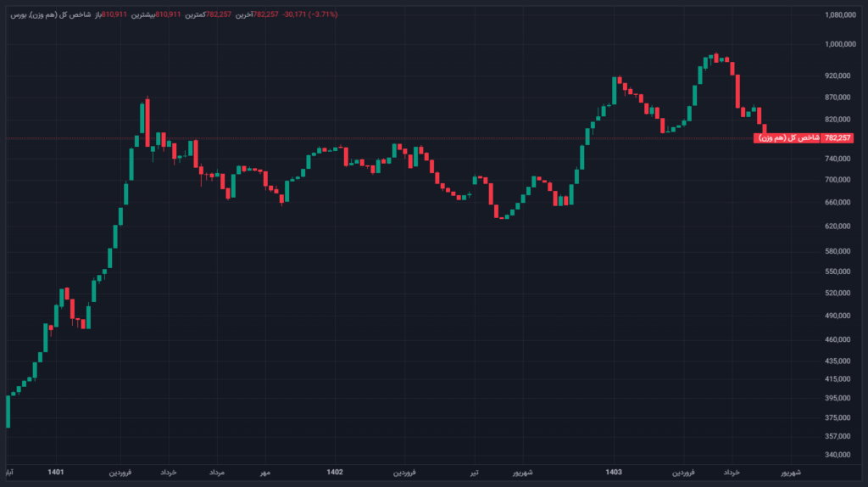Click the فروردین label right after 1402

click(x=404, y=473)
